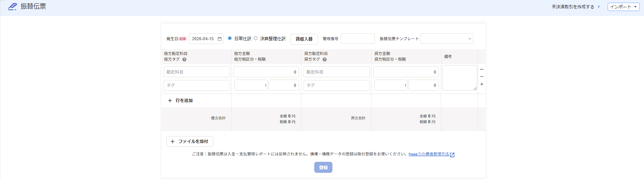Click the 借方合計 label
Image resolution: width=644 pixels, height=180 pixels.
(218, 118)
